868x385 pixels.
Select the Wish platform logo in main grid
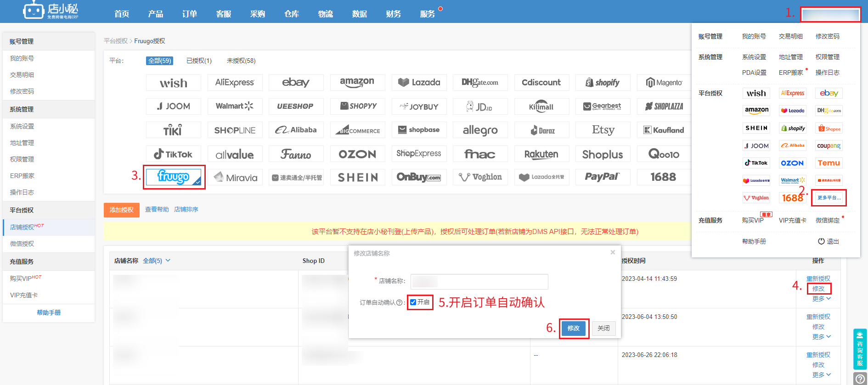174,83
